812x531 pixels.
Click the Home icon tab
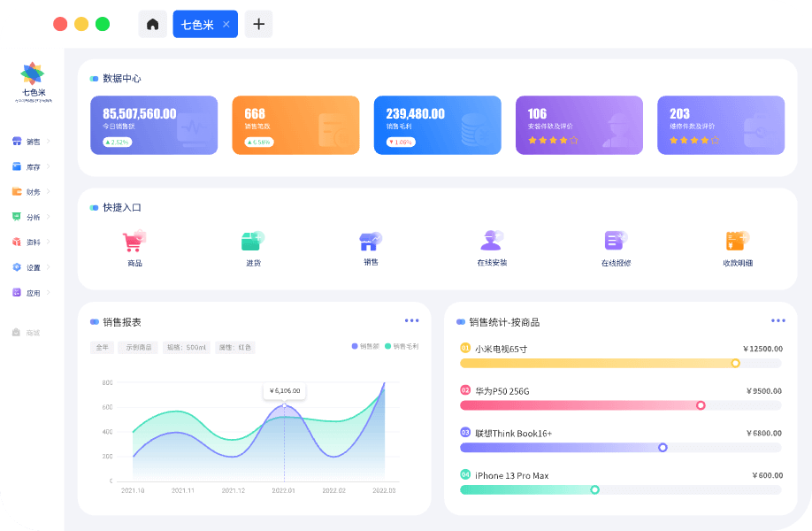[x=152, y=25]
